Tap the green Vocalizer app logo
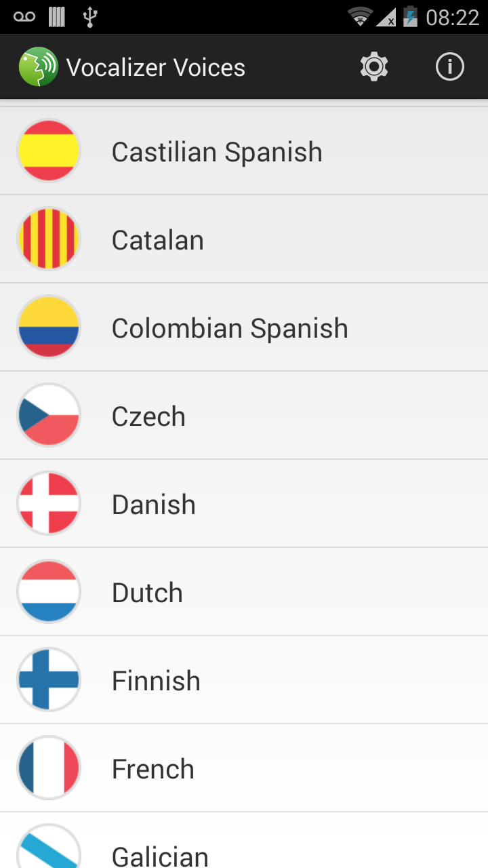The width and height of the screenshot is (488, 868). point(38,67)
